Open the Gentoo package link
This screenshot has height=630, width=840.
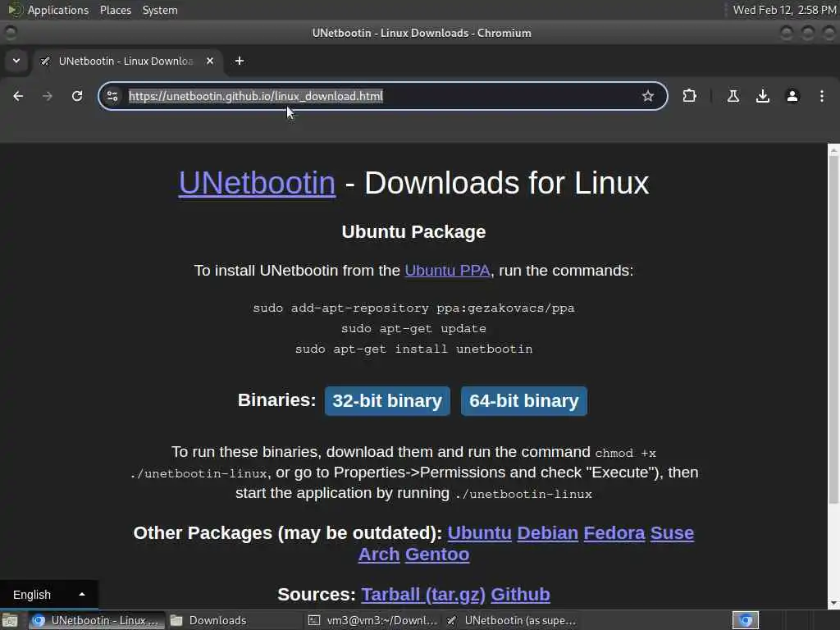437,555
